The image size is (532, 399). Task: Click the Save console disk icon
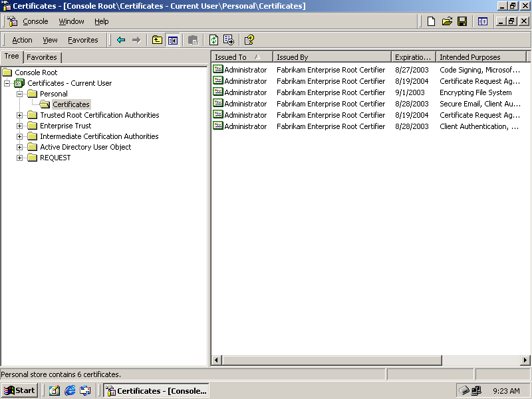coord(462,21)
